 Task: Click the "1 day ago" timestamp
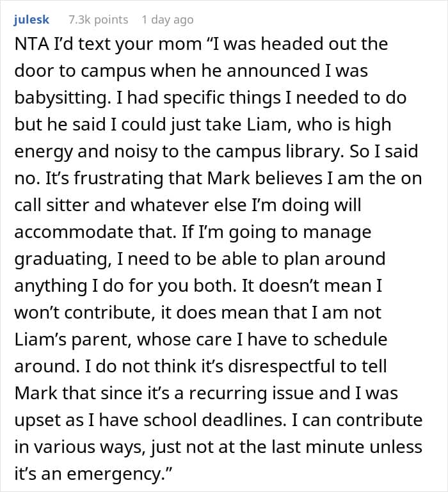click(167, 20)
